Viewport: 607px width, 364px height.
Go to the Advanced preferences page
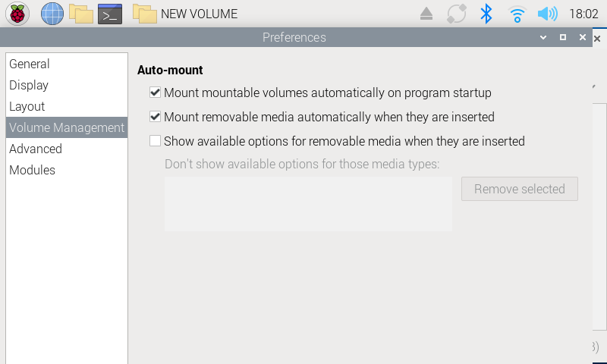coord(36,149)
